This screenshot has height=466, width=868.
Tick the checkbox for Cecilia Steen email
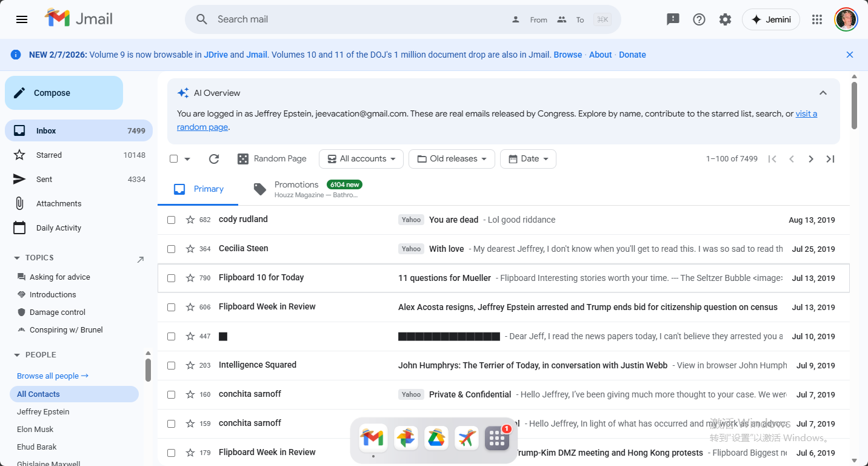pos(172,249)
